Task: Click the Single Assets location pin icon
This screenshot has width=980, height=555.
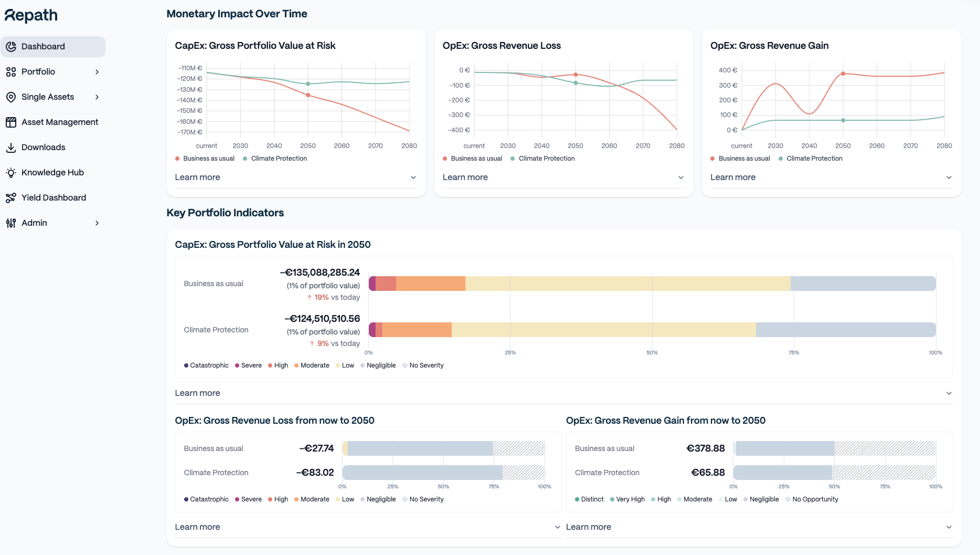Action: (11, 97)
